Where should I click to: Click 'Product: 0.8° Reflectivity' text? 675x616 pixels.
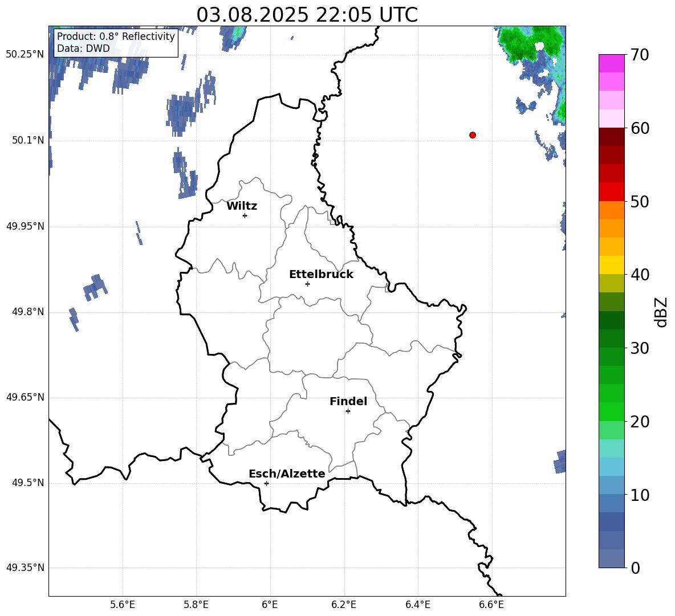click(x=116, y=36)
